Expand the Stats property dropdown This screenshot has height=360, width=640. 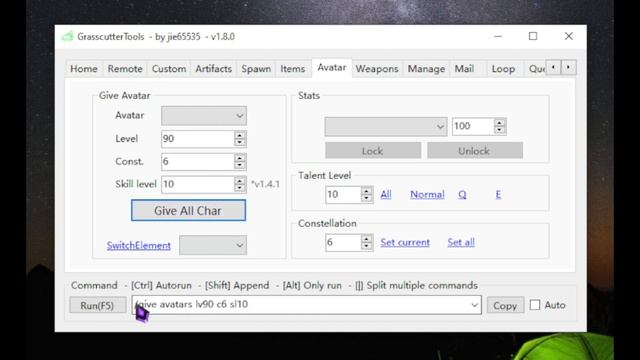pos(386,127)
